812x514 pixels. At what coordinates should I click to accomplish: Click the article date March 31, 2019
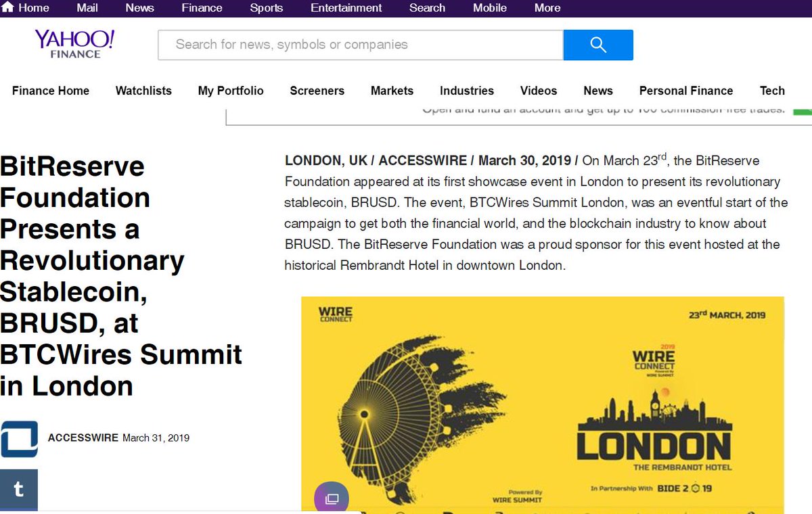click(156, 438)
